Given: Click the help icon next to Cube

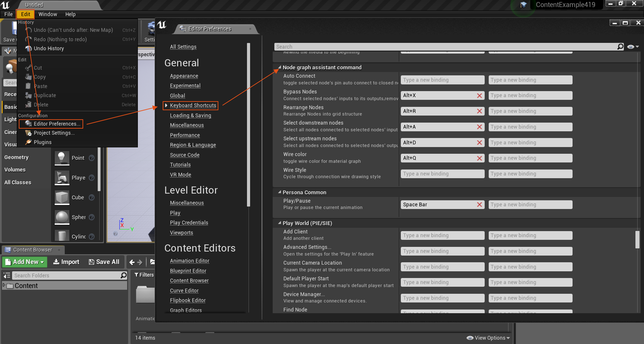Looking at the screenshot, I should 92,197.
